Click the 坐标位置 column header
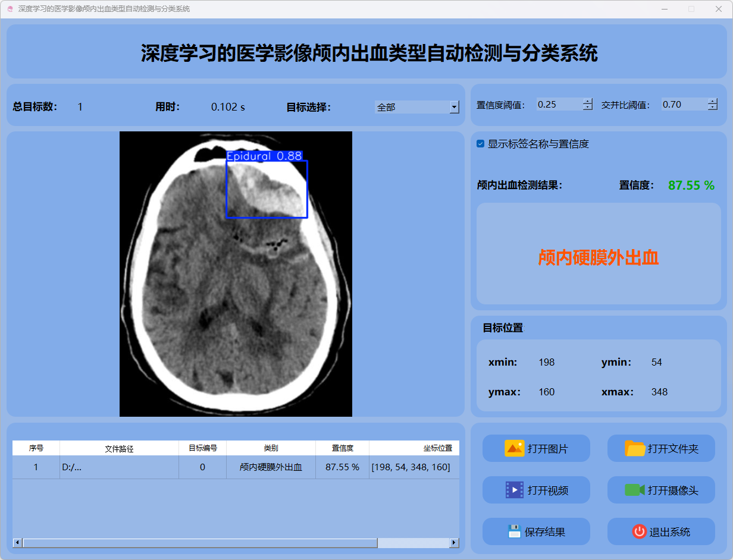 [x=414, y=448]
